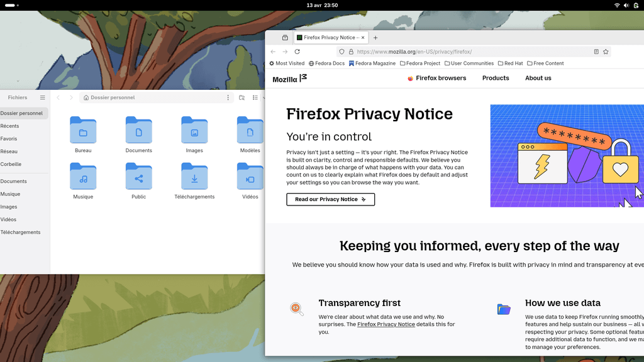Select Corbeille in Fichiers sidebar
This screenshot has width=644, height=362.
[x=24, y=164]
